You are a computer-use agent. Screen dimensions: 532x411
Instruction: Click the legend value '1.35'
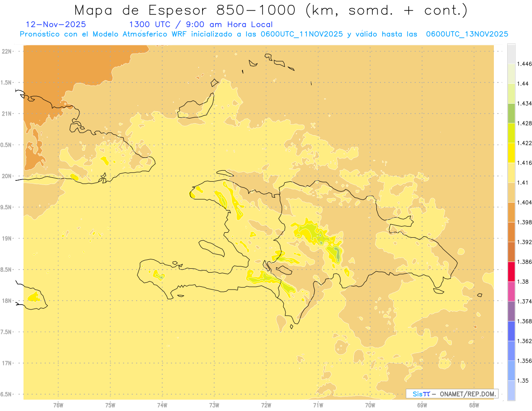click(x=524, y=380)
